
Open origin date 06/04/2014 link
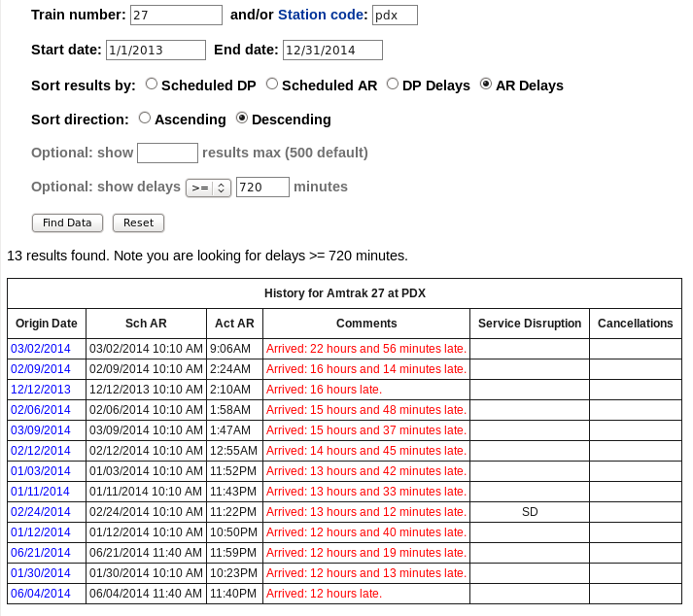[41, 593]
